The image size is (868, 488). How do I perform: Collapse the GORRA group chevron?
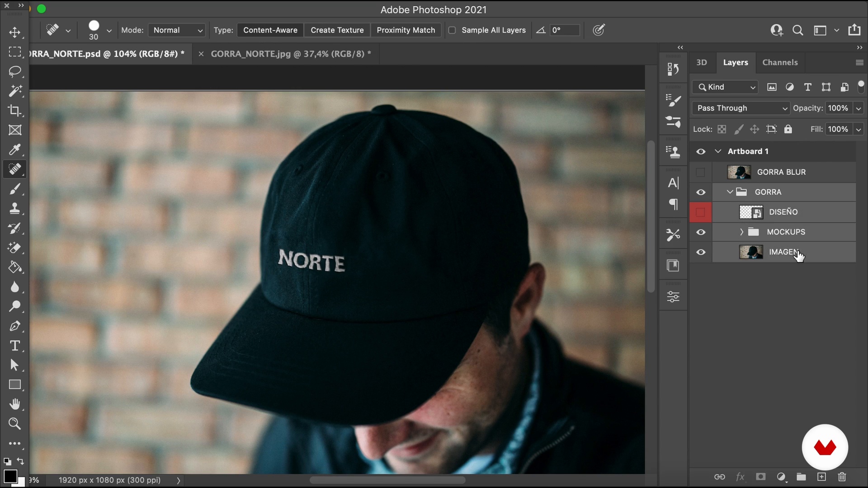point(730,192)
